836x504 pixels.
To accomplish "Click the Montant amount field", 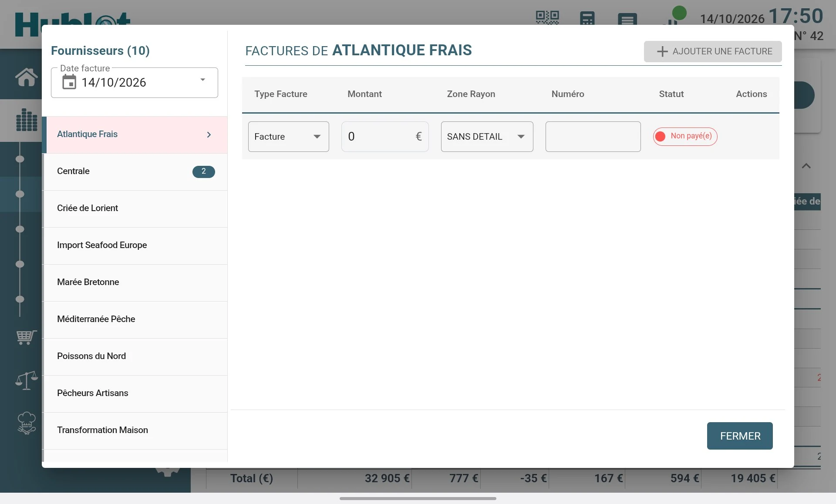I will point(385,137).
